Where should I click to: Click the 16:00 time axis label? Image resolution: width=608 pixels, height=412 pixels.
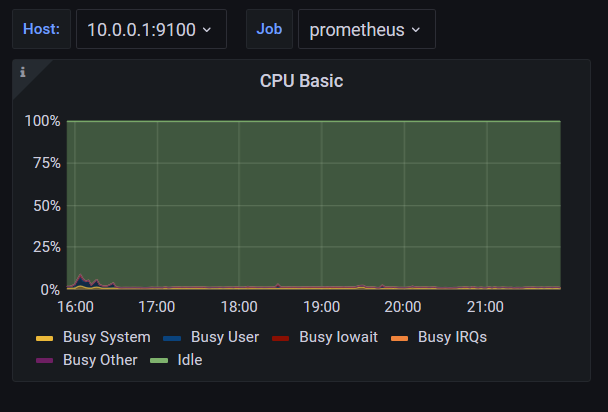(x=75, y=307)
